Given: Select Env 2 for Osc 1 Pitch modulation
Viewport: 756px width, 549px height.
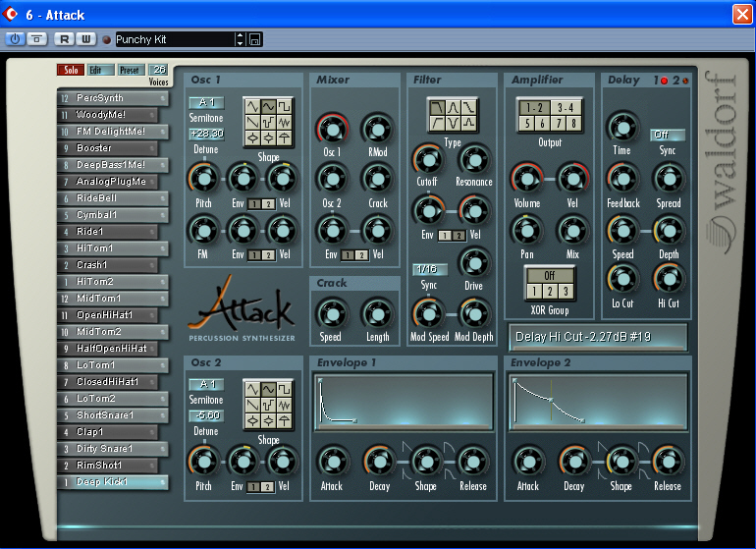Looking at the screenshot, I should coord(269,204).
